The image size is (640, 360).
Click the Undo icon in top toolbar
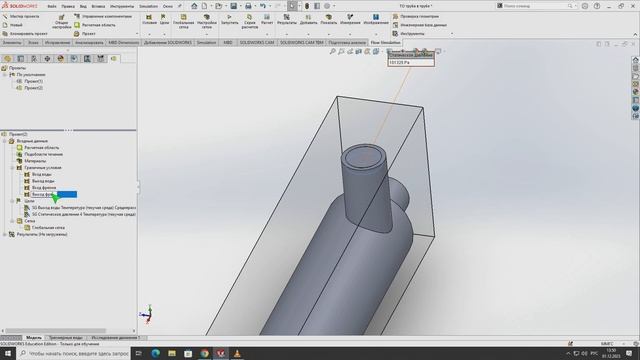[x=263, y=6]
